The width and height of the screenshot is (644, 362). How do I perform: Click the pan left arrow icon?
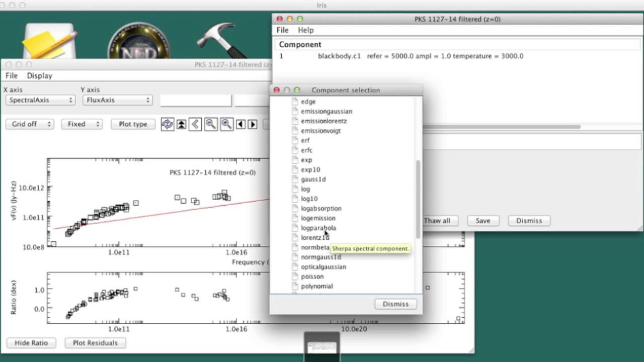[241, 124]
